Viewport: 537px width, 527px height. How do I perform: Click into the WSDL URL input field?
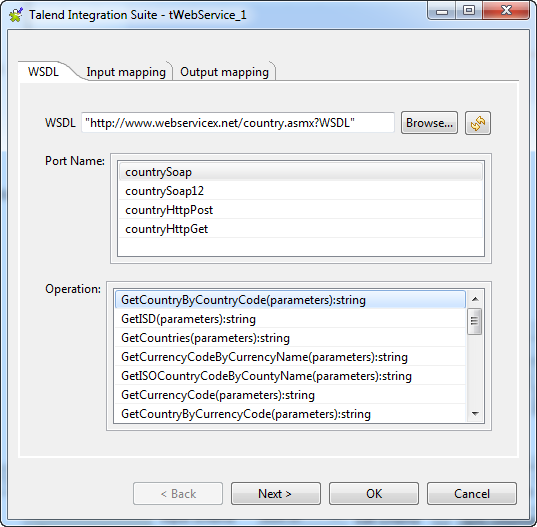click(x=238, y=123)
